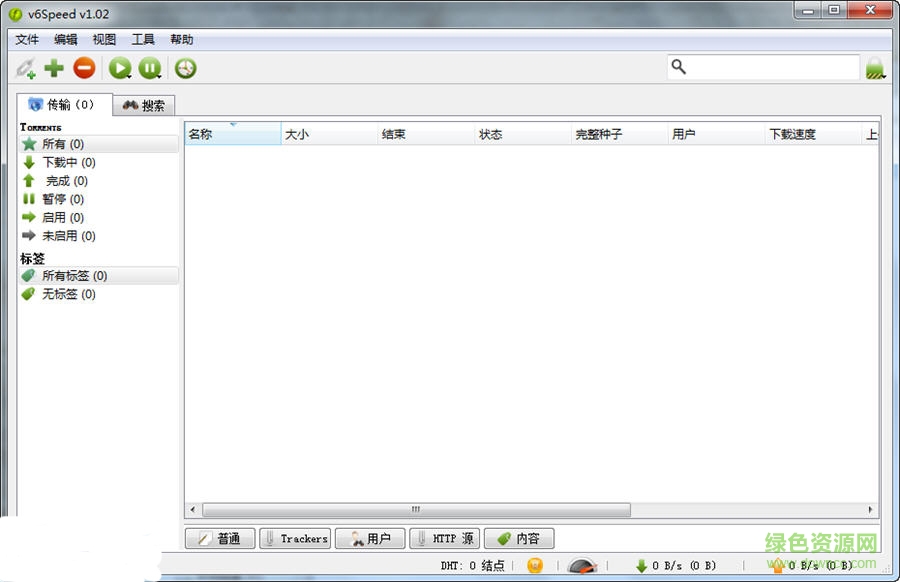Start downloads with the green play icon
Screen dimensions: 900x582
pos(118,67)
